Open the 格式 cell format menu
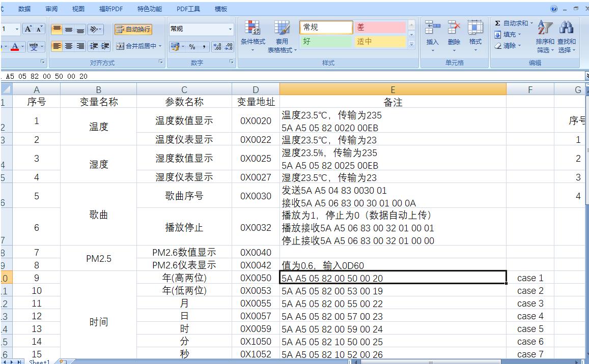This screenshot has height=364, width=589. tap(475, 36)
